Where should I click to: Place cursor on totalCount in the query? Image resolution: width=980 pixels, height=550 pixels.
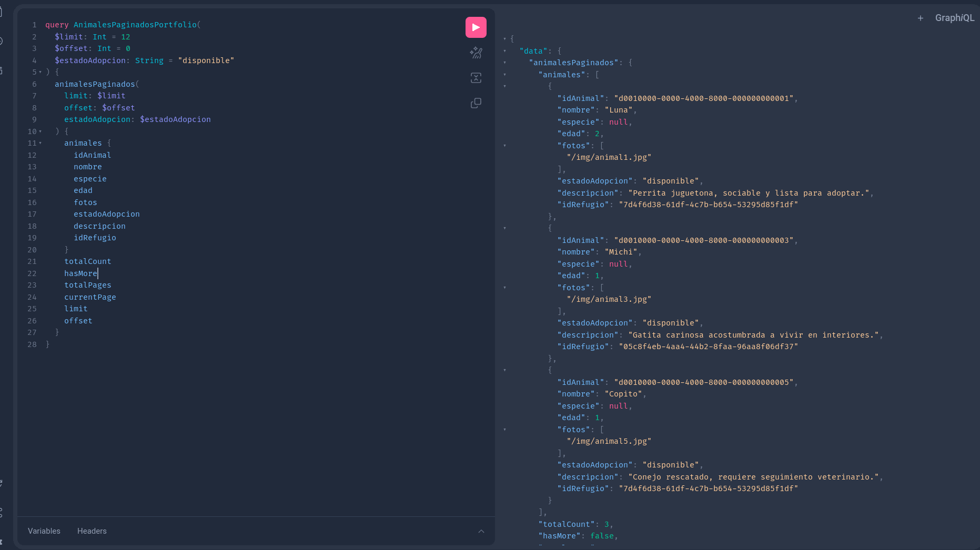click(88, 261)
